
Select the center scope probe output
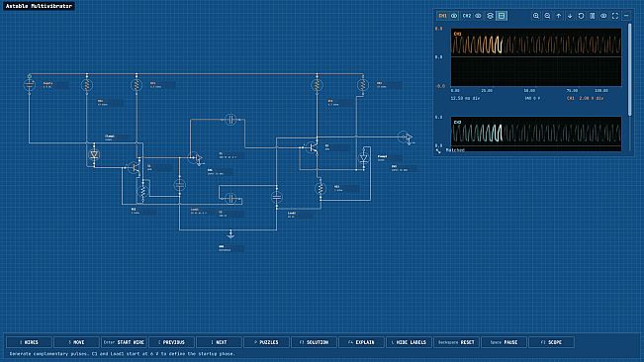coord(195,158)
